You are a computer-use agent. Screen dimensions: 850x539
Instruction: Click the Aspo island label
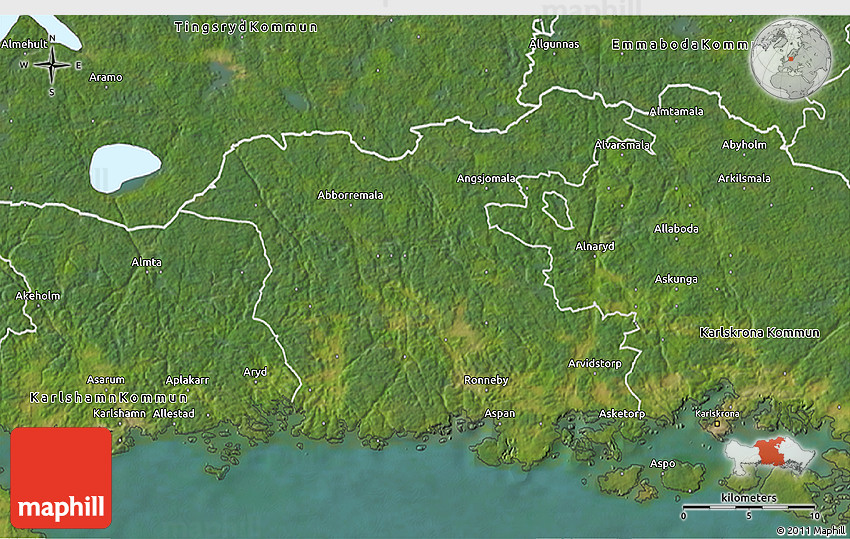663,463
